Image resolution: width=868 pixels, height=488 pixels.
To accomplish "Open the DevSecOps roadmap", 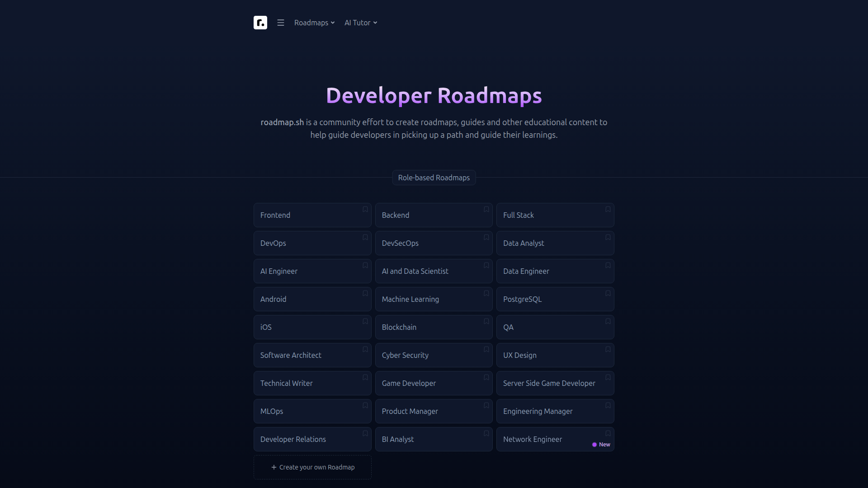I will (x=434, y=243).
